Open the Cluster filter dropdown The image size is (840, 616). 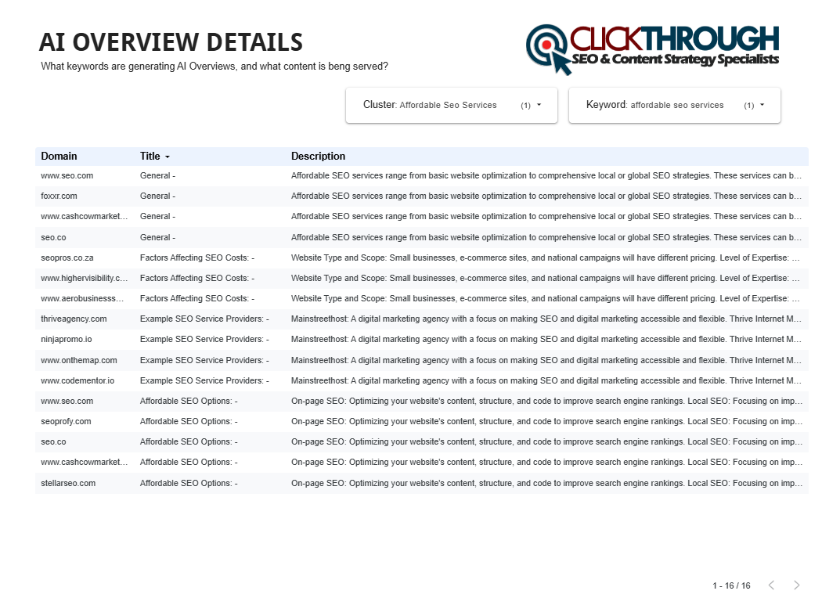[x=452, y=105]
